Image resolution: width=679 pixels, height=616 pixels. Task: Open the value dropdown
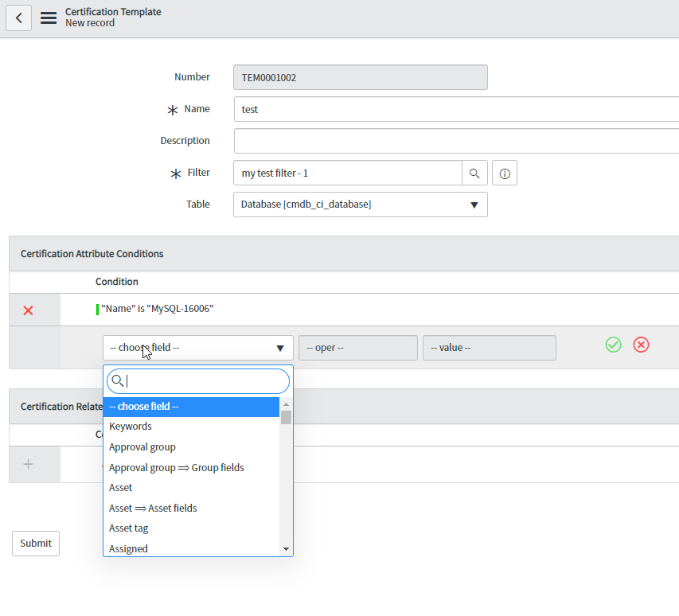pos(489,347)
